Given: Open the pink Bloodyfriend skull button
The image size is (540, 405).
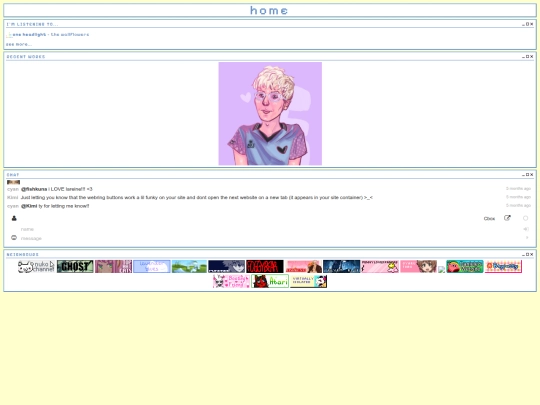Looking at the screenshot, I should pyautogui.click(x=231, y=281).
